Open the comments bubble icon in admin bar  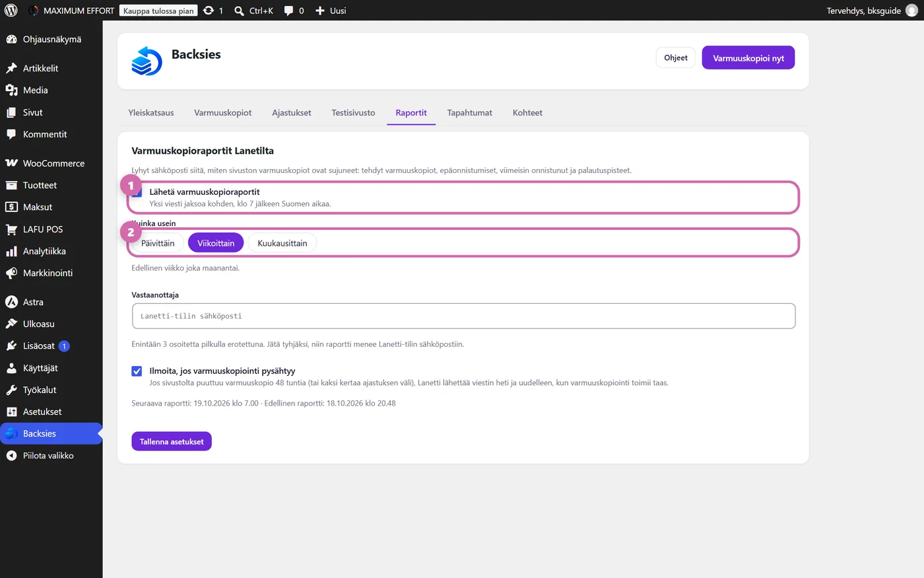click(x=288, y=11)
